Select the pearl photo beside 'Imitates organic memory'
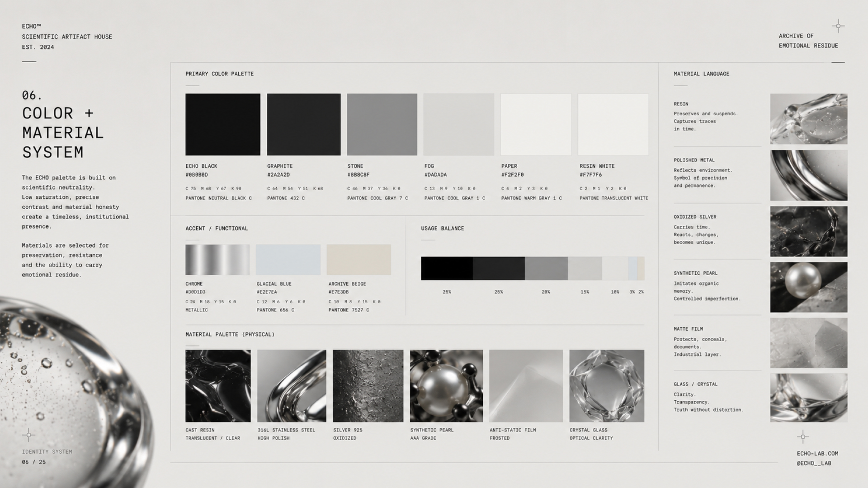 809,287
